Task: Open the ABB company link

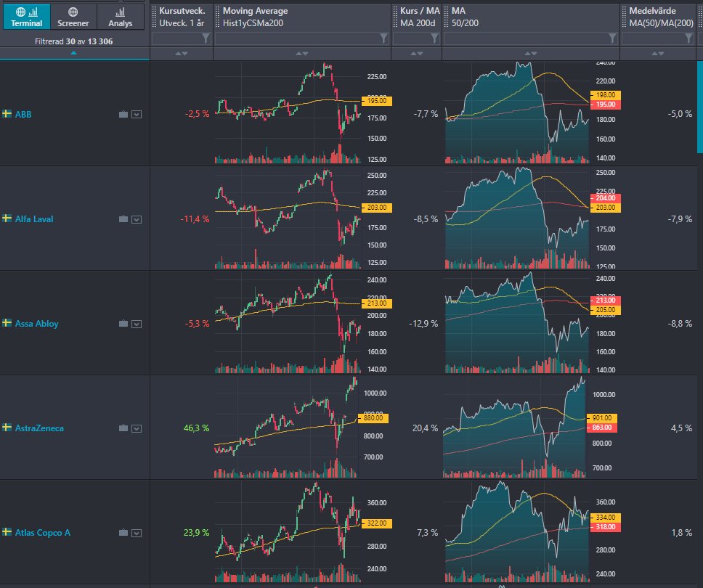Action: click(23, 114)
